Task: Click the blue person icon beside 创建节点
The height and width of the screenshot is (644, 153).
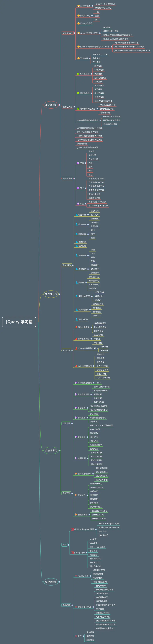Action: click(x=77, y=215)
